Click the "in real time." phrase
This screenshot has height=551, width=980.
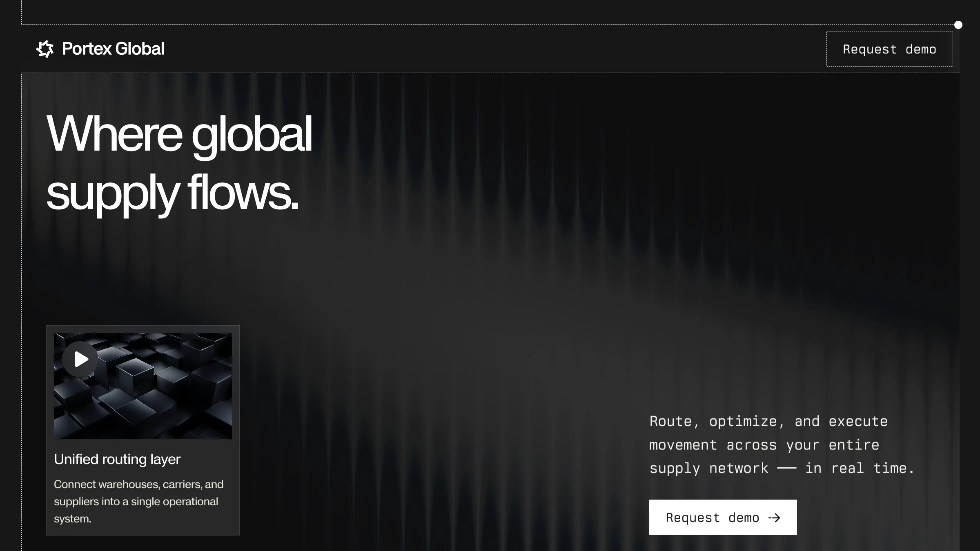[x=859, y=468]
